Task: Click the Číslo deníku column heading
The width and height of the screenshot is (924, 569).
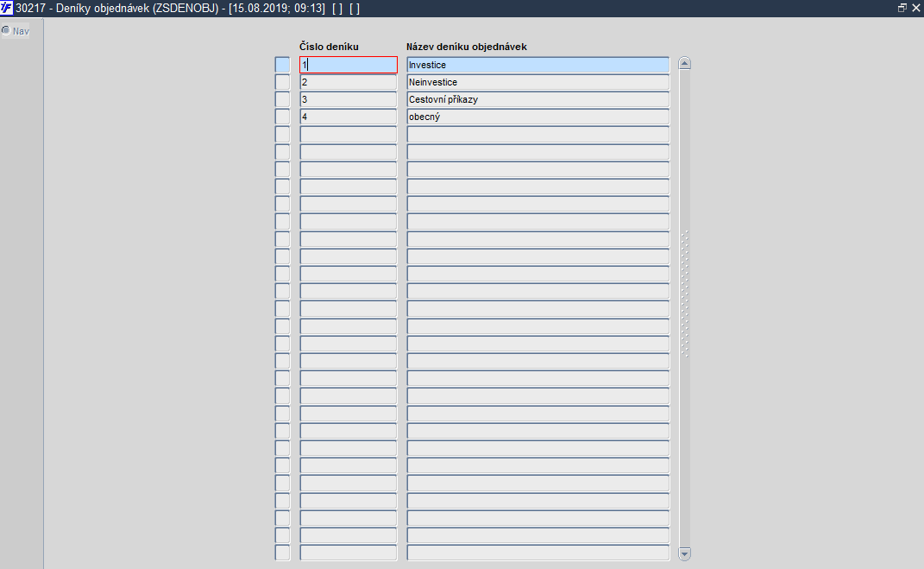Action: (329, 47)
